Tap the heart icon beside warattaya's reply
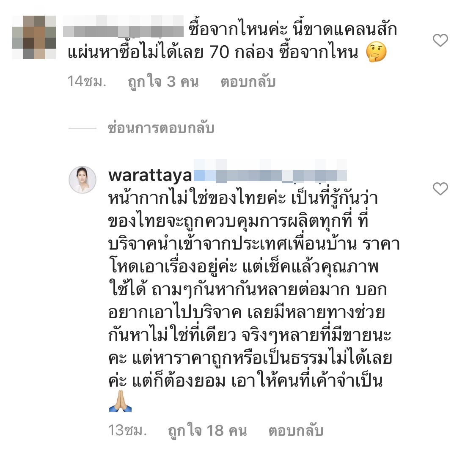The width and height of the screenshot is (476, 456). pos(440,189)
